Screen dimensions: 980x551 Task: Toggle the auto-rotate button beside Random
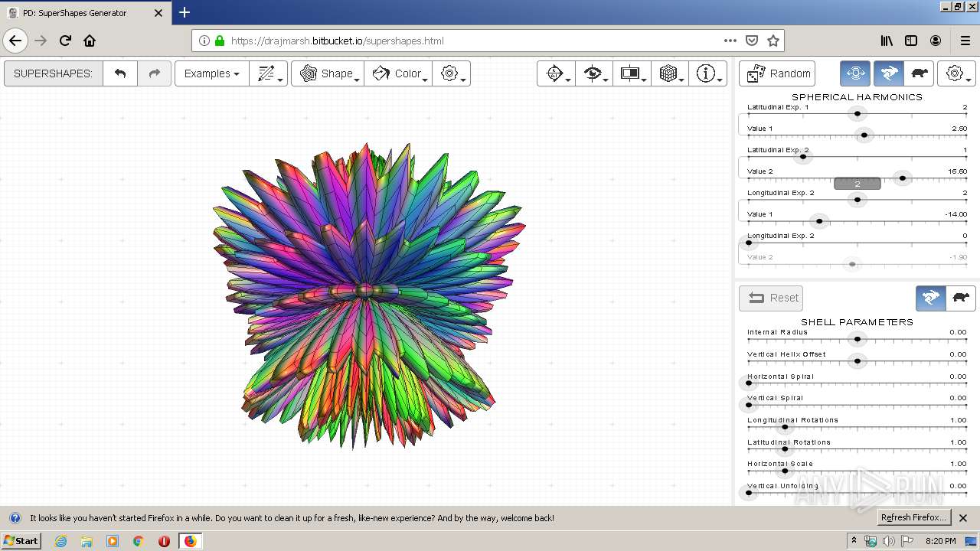click(855, 73)
